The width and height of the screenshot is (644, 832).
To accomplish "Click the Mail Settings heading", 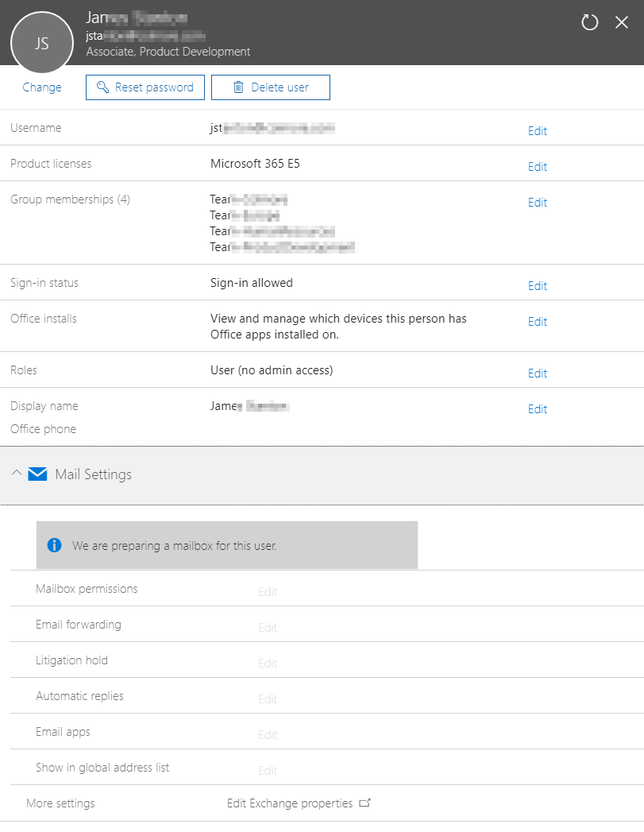I will 93,474.
